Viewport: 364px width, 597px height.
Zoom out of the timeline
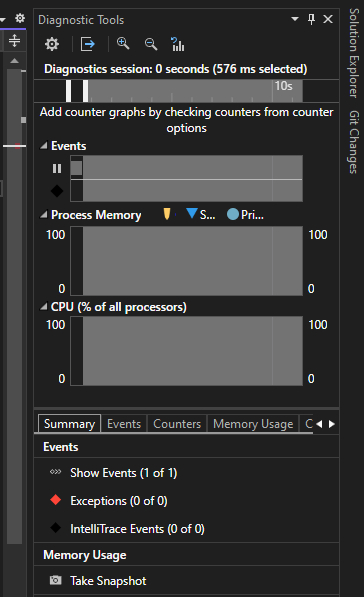click(x=151, y=44)
